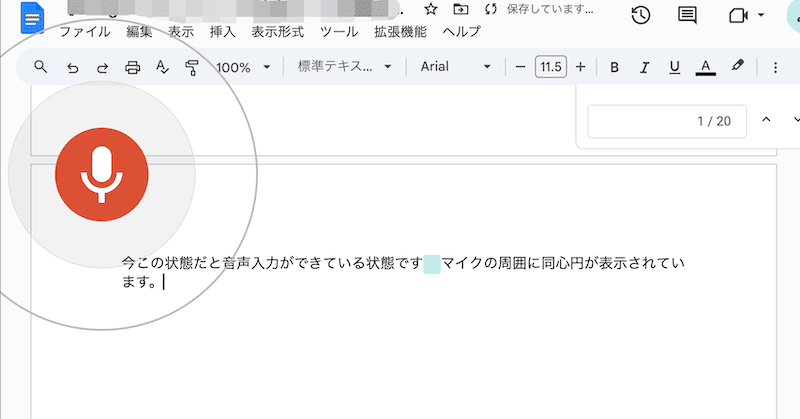Increase font size with plus button
The image size is (800, 419).
[x=580, y=67]
